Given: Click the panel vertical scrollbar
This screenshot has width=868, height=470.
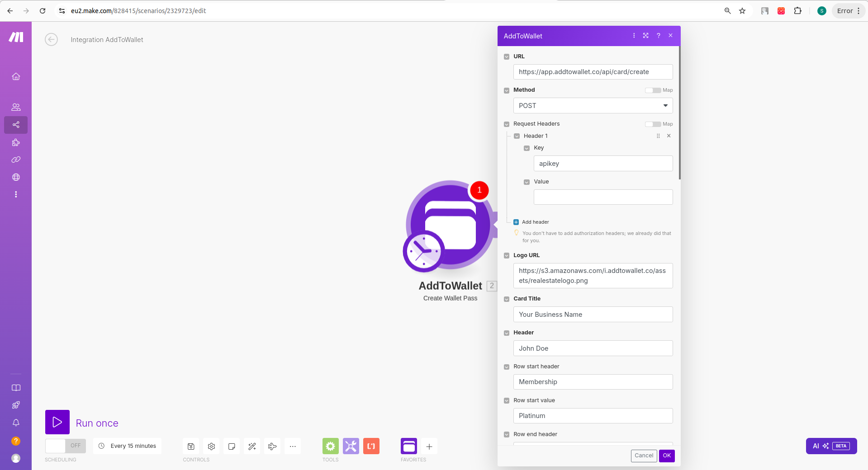Looking at the screenshot, I should [x=679, y=113].
